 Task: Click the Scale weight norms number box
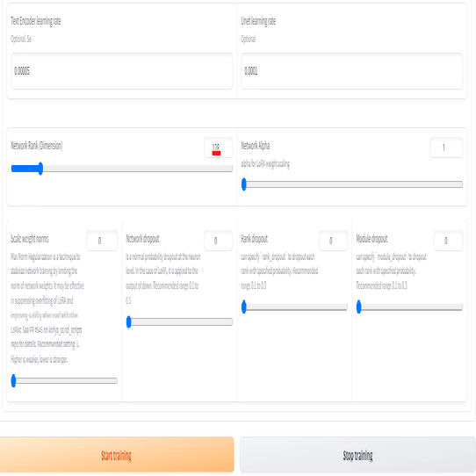(102, 241)
